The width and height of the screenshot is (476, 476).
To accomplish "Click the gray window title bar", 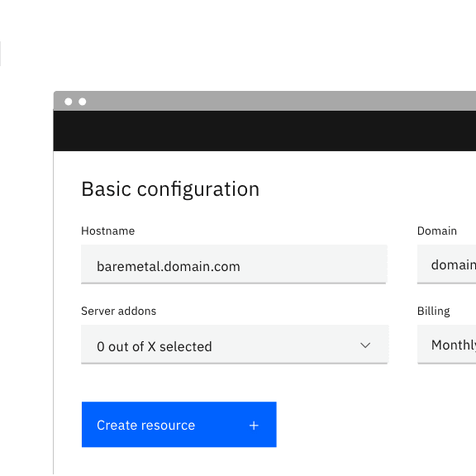I will point(264,101).
